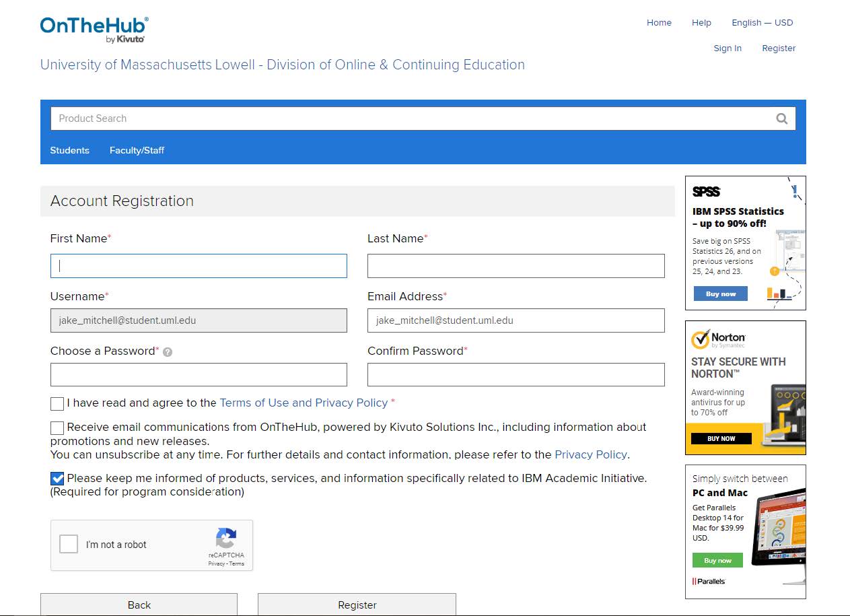Click the reCAPTCHA logo icon
850x616 pixels.
tap(225, 539)
